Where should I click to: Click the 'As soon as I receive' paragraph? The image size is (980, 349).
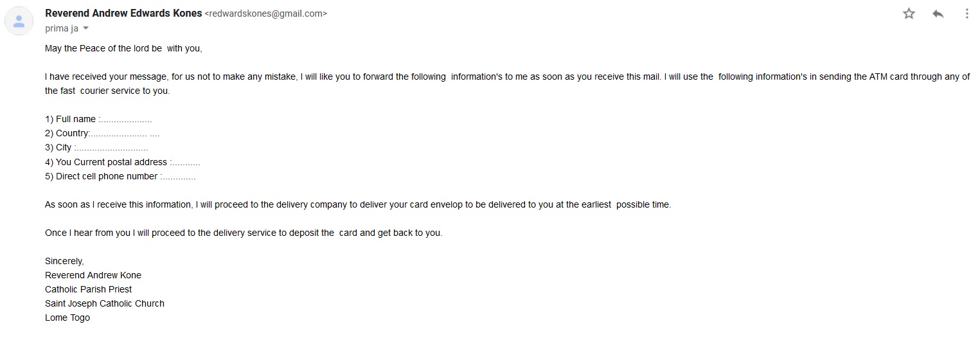[358, 204]
